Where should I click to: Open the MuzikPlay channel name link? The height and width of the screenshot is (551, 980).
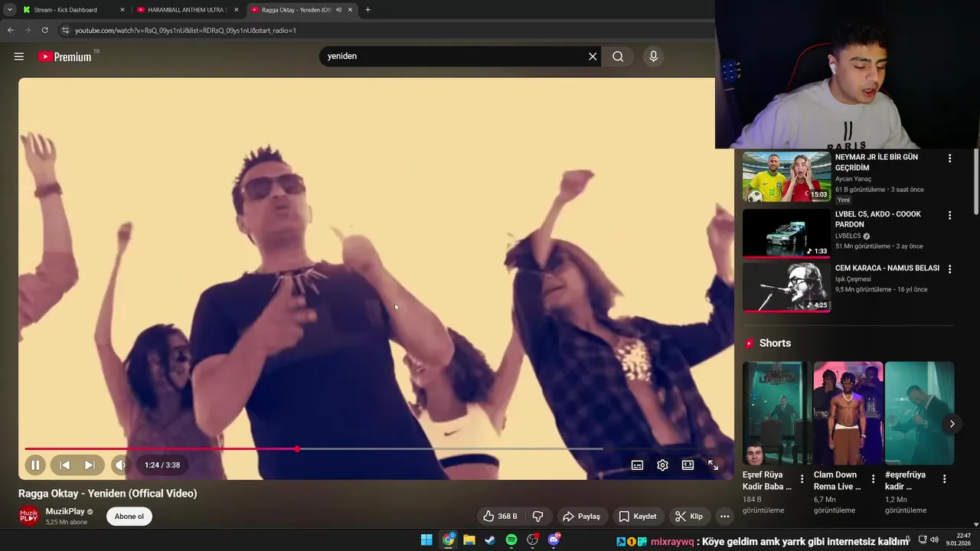(x=65, y=511)
